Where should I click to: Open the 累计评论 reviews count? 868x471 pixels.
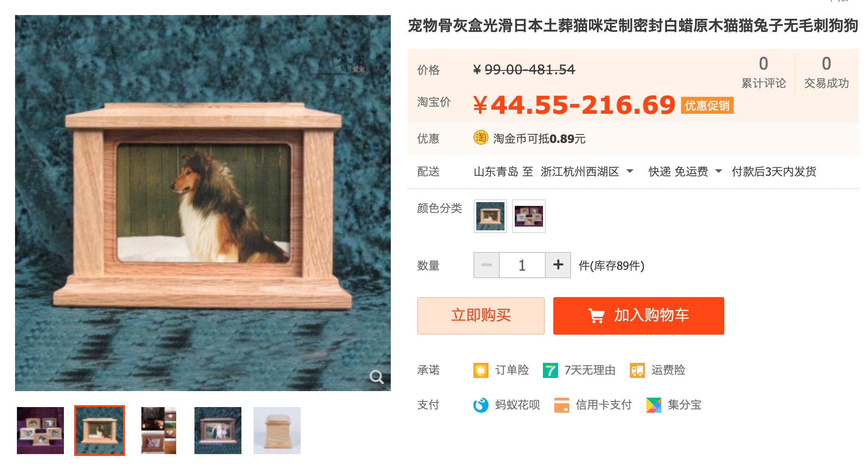point(764,72)
